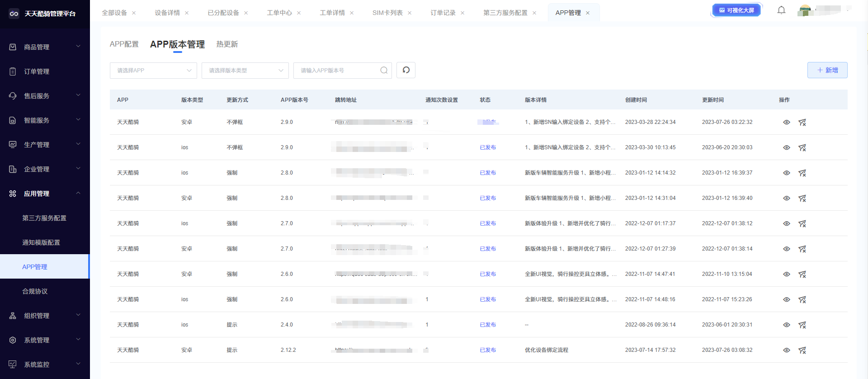Click the refresh icon beside the search box
Screen dimensions: 868x379
[x=406, y=70]
